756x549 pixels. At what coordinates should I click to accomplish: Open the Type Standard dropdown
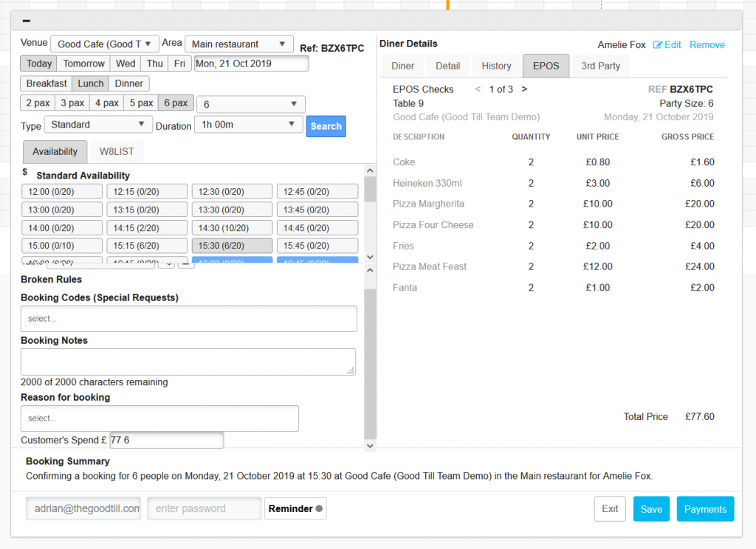[x=98, y=125]
